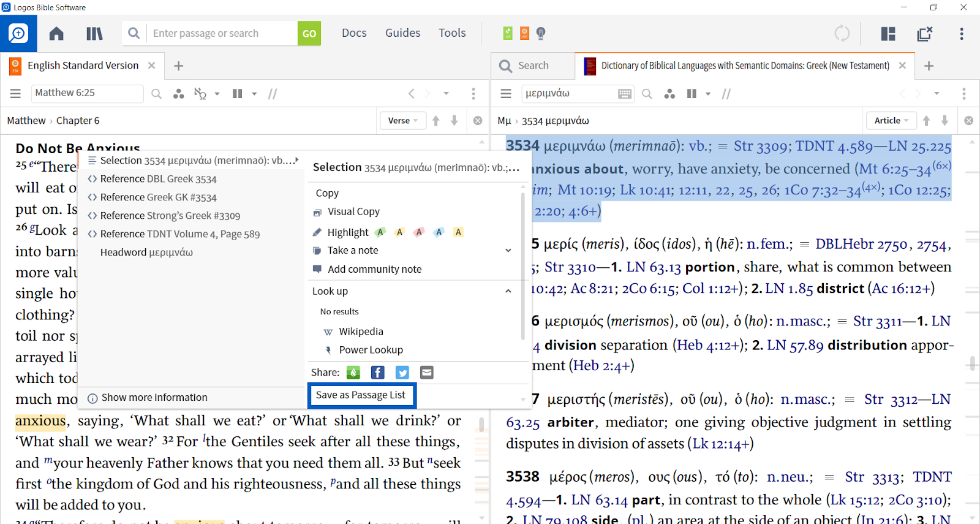
Task: Add a new tab in the right pane
Action: pyautogui.click(x=929, y=66)
